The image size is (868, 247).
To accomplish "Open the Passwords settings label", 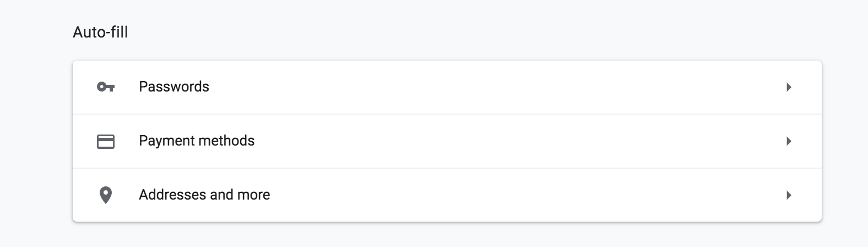I will [174, 87].
